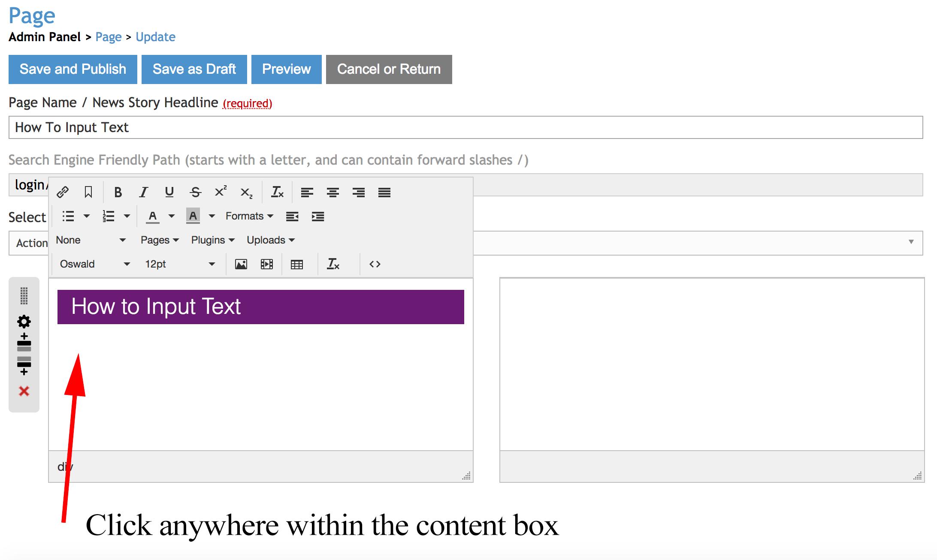Click the Insert Link icon
This screenshot has width=937, height=560.
pos(63,192)
